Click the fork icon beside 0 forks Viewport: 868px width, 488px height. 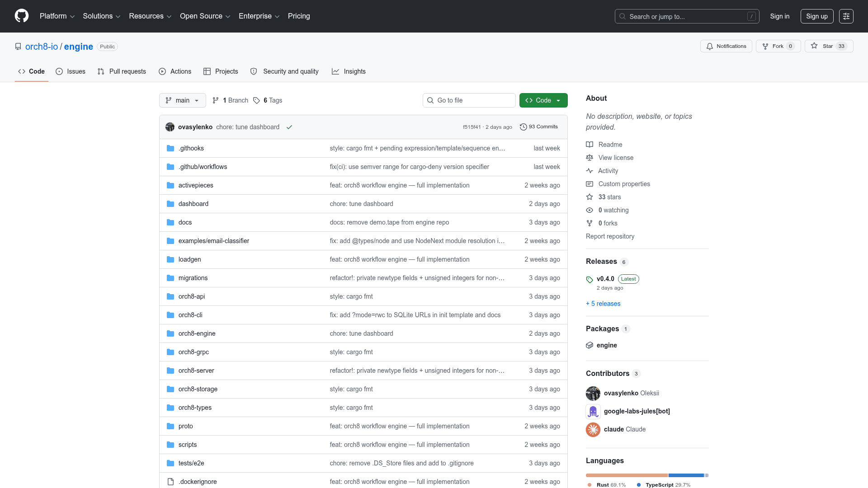click(x=590, y=223)
